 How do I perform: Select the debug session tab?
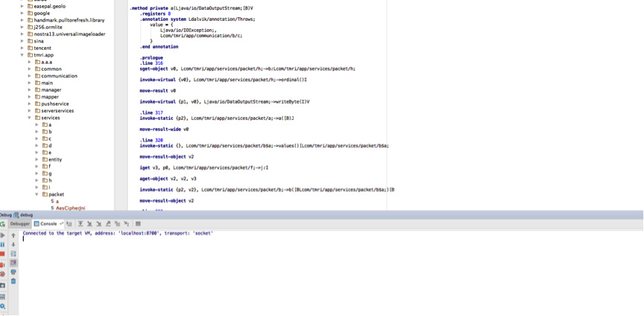[23, 215]
